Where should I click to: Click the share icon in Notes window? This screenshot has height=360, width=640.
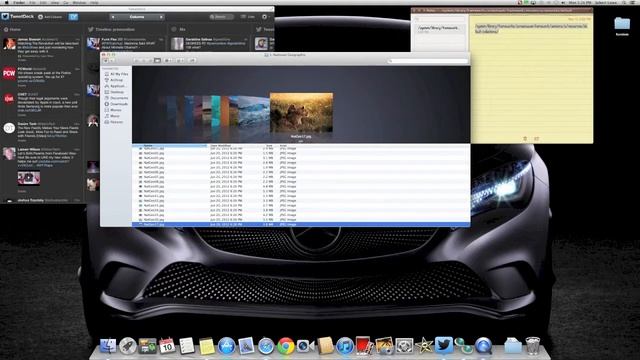[536, 139]
